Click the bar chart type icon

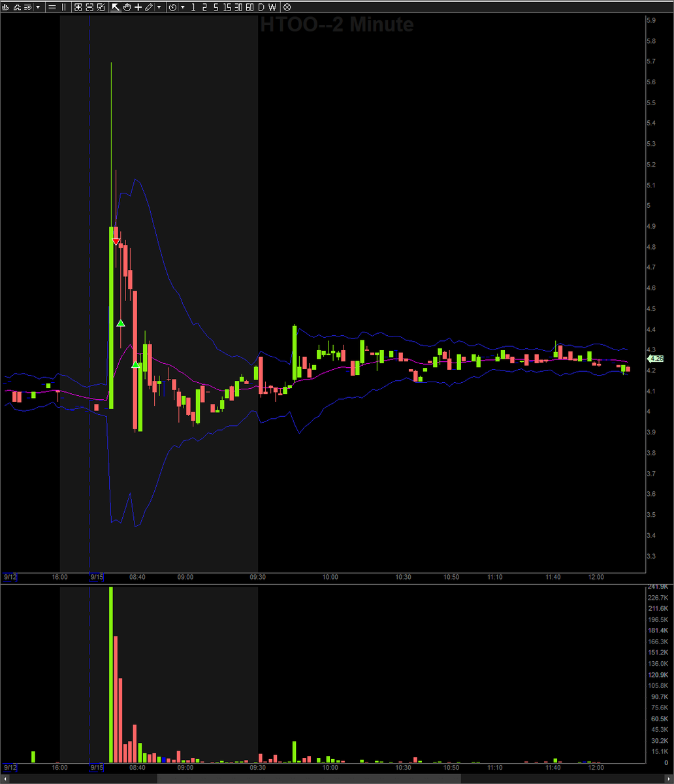(x=6, y=7)
